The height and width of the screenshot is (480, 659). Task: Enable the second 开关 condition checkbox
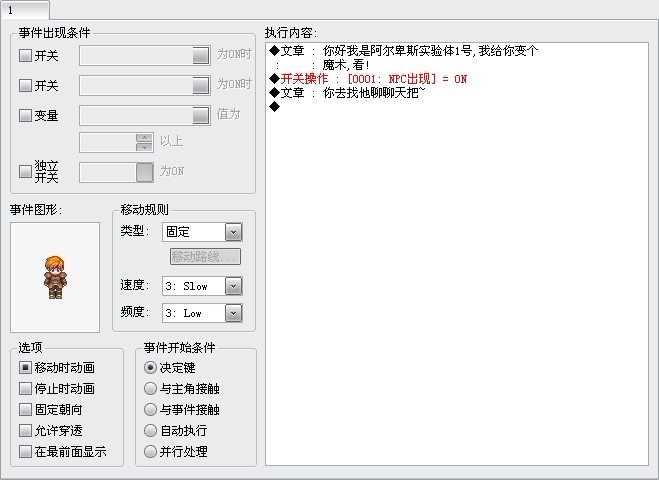pos(25,85)
